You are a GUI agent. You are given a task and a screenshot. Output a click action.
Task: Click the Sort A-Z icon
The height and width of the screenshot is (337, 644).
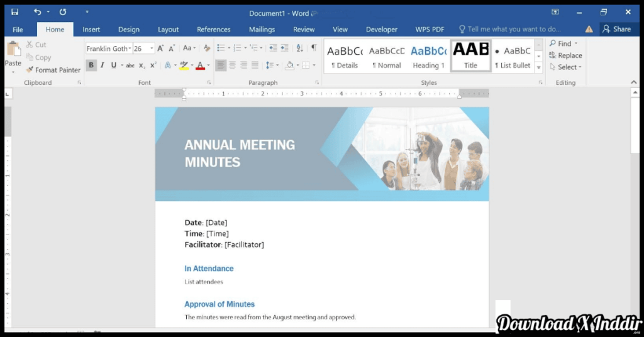[299, 48]
